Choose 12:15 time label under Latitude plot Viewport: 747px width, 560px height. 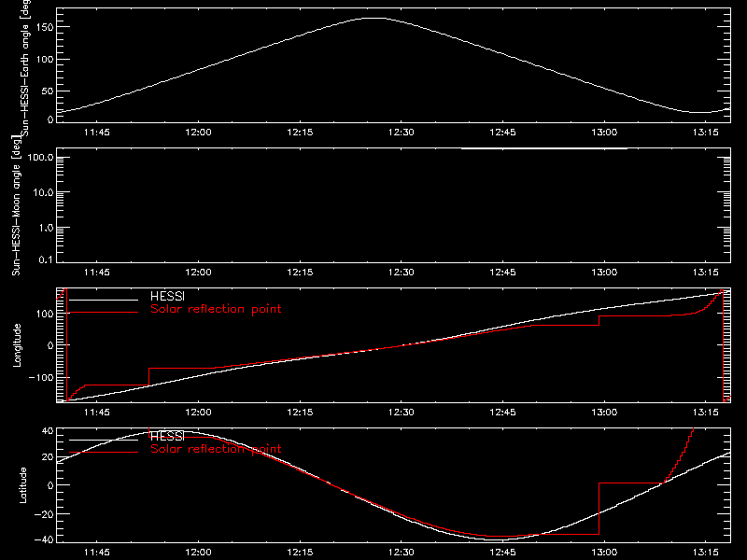[x=300, y=553]
